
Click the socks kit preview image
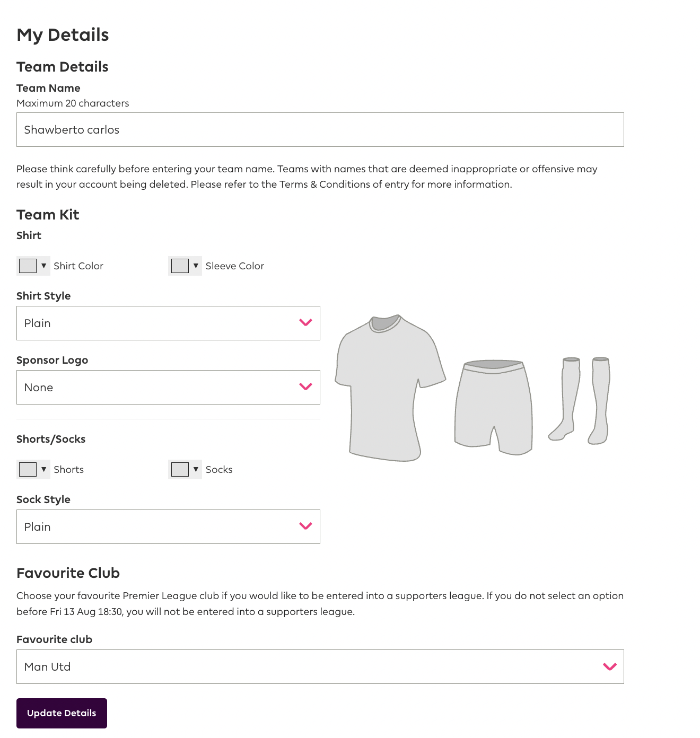click(x=579, y=400)
